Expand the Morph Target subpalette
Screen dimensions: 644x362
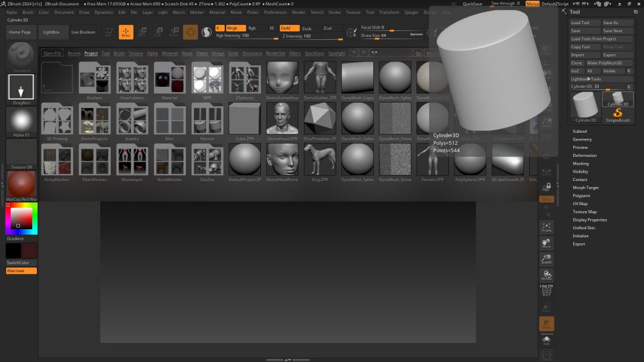(x=585, y=188)
